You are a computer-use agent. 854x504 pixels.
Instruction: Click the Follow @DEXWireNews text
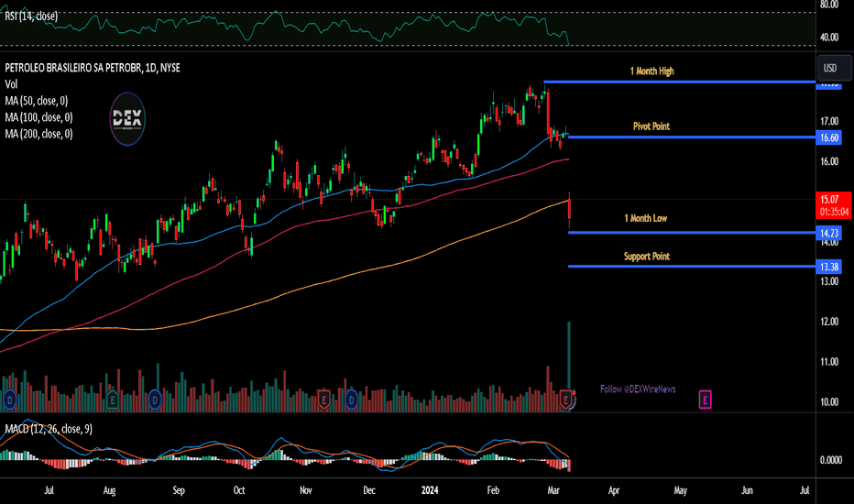click(x=638, y=389)
